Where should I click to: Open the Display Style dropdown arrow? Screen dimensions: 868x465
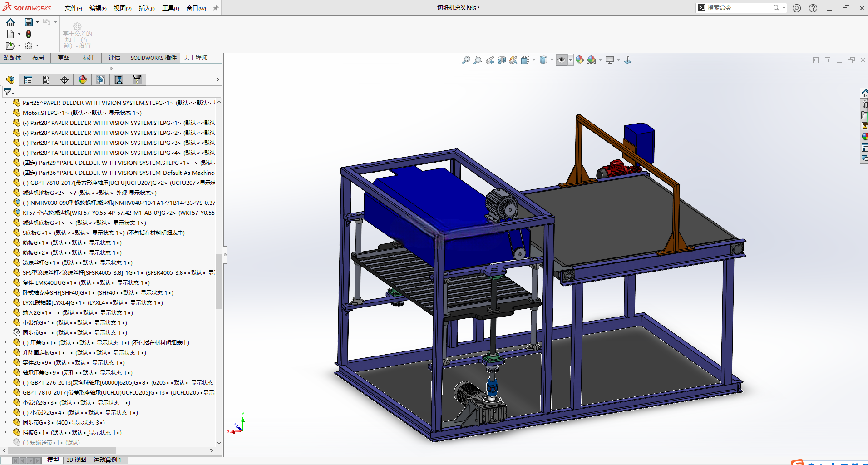click(x=552, y=60)
